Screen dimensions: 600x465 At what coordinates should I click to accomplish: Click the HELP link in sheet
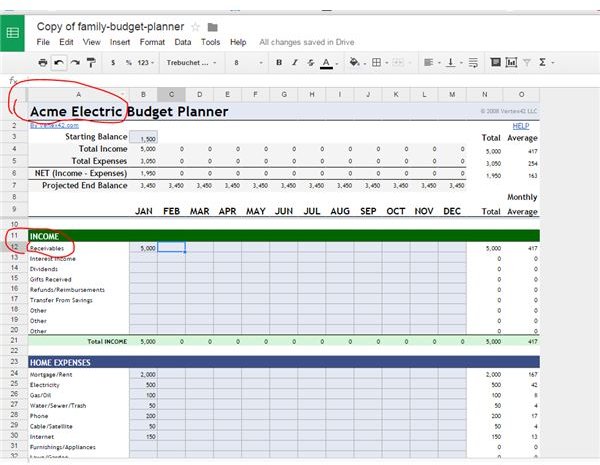click(521, 126)
